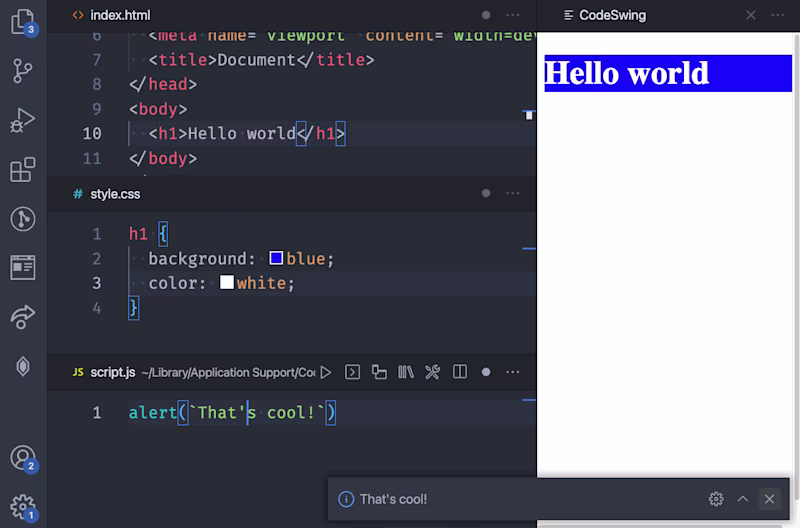Click the closing </head> tag line
Screen dimensions: 800x528
click(163, 84)
